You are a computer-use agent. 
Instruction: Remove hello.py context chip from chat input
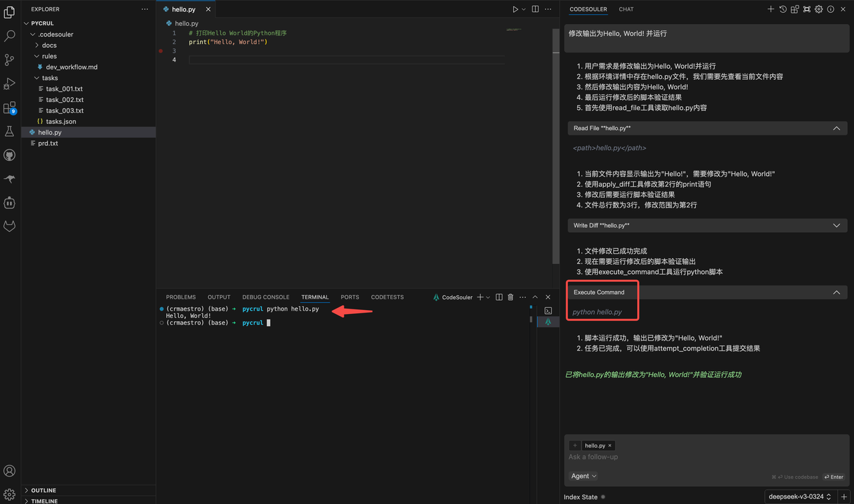point(609,445)
